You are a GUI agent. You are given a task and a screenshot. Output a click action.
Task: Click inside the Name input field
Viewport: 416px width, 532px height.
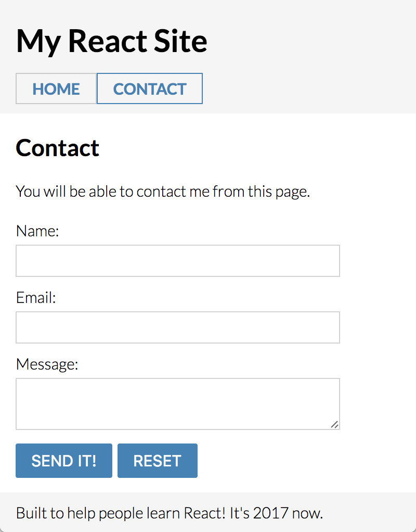point(177,260)
